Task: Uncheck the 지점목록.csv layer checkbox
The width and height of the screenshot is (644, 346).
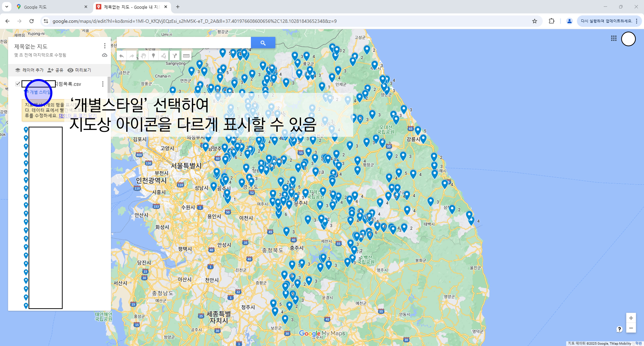Action: (x=18, y=84)
